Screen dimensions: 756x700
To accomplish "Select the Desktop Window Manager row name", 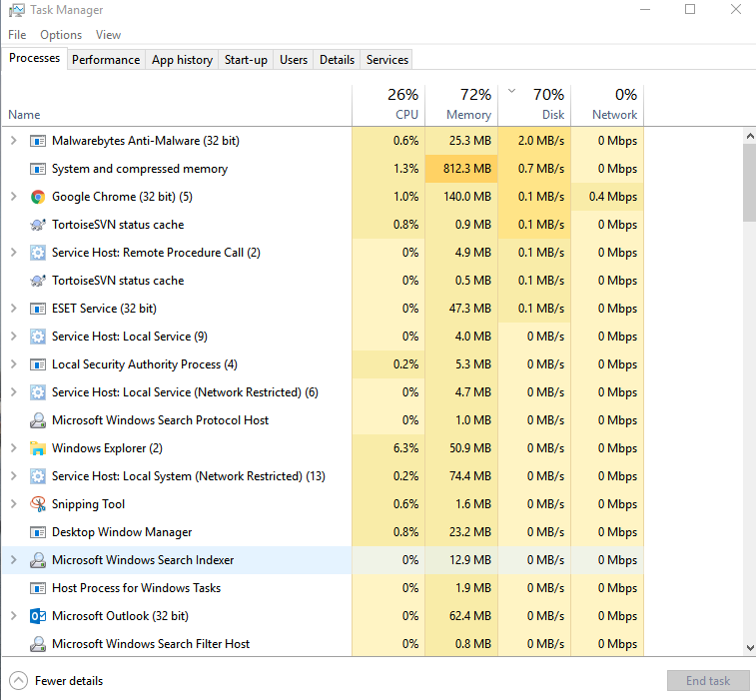I will (x=122, y=532).
